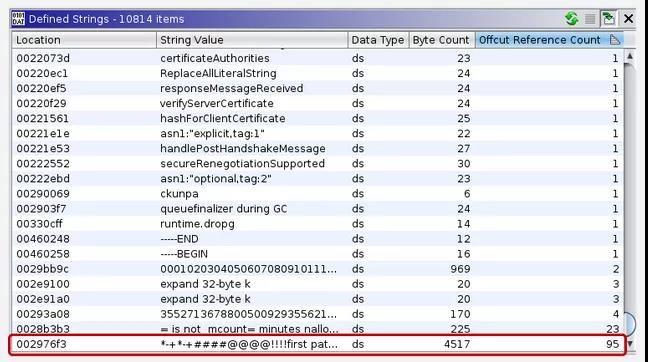Select the 355271367880050092935562... string
The height and width of the screenshot is (362, 648).
pos(248,314)
